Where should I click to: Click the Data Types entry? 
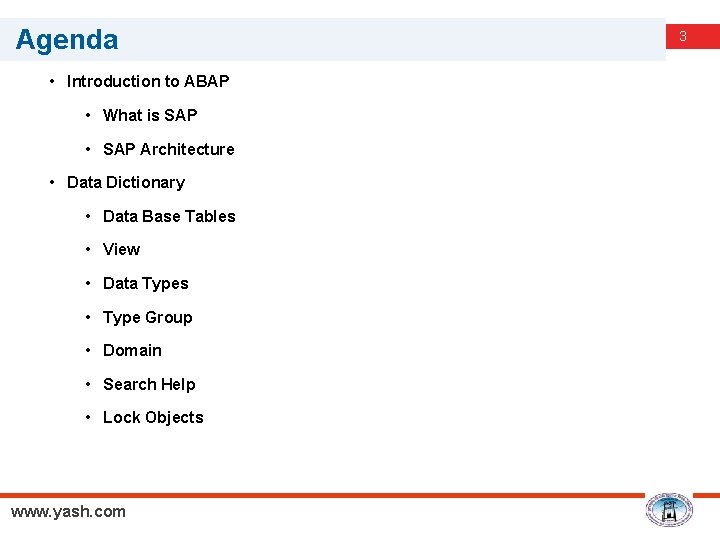tap(145, 283)
